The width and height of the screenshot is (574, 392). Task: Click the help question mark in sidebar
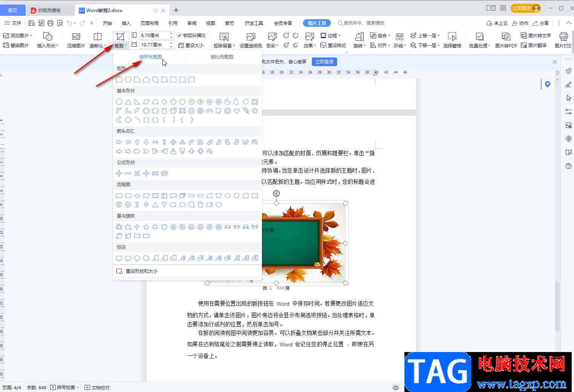(x=569, y=166)
